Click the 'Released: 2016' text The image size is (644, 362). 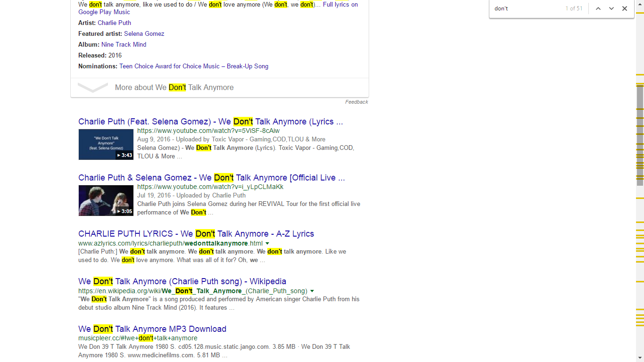[100, 56]
